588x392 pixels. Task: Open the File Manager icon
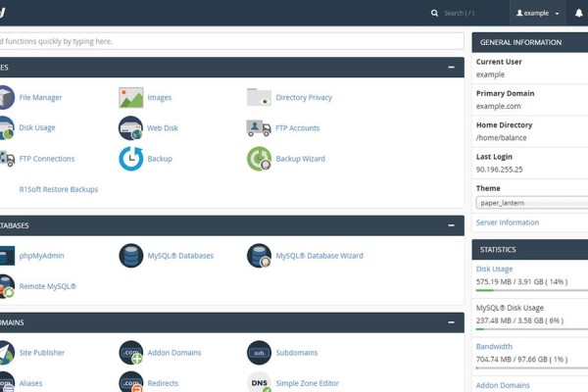point(7,98)
